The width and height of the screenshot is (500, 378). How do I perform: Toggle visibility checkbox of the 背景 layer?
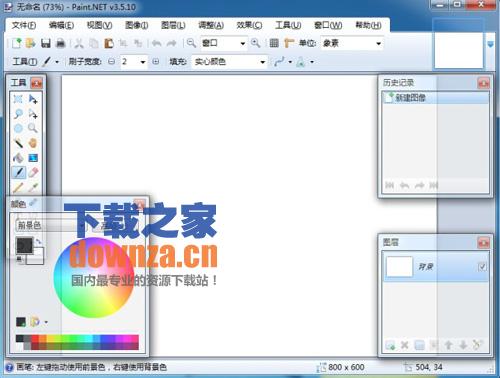[x=482, y=267]
